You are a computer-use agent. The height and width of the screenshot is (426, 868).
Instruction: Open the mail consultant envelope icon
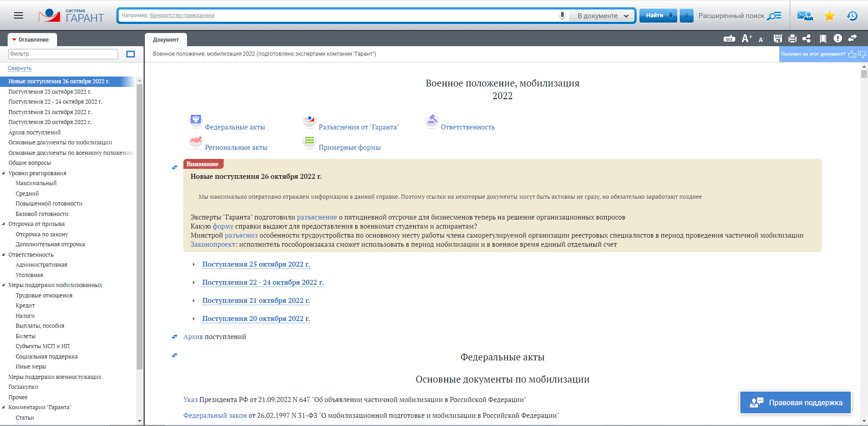(805, 16)
